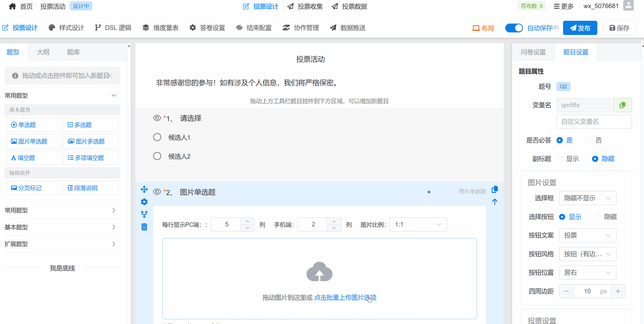Select 否 for 是否必答
This screenshot has width=644, height=324.
589,140
